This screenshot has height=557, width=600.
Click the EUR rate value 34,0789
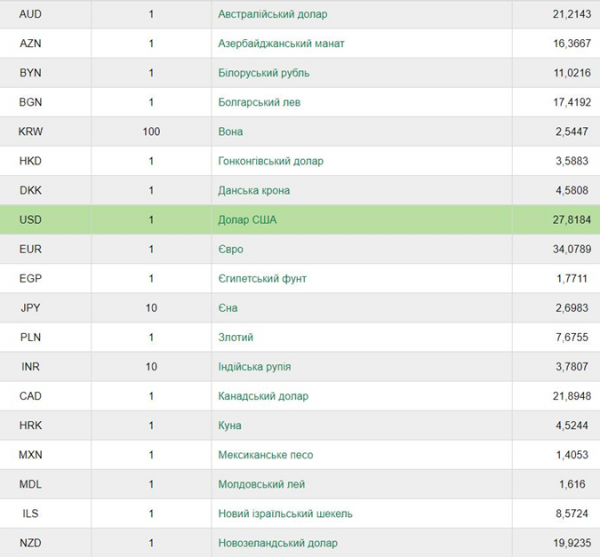pyautogui.click(x=572, y=249)
